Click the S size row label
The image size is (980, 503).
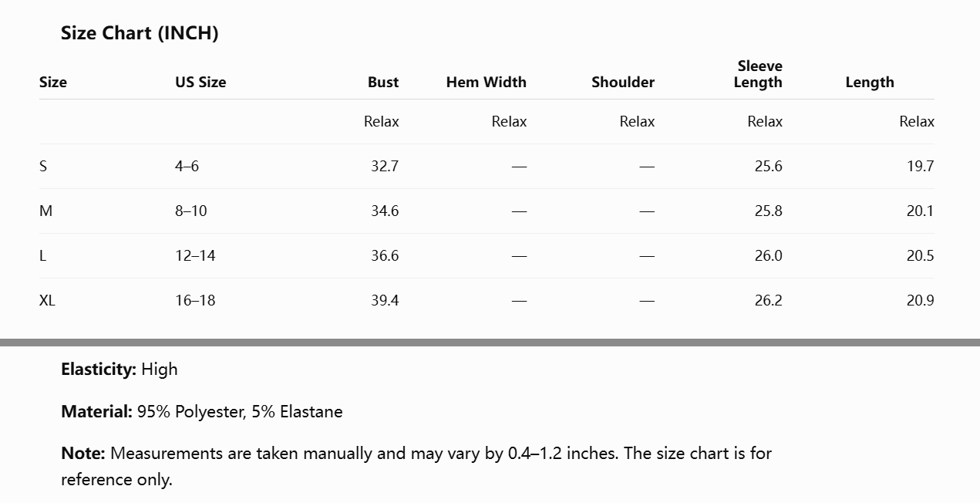(43, 166)
